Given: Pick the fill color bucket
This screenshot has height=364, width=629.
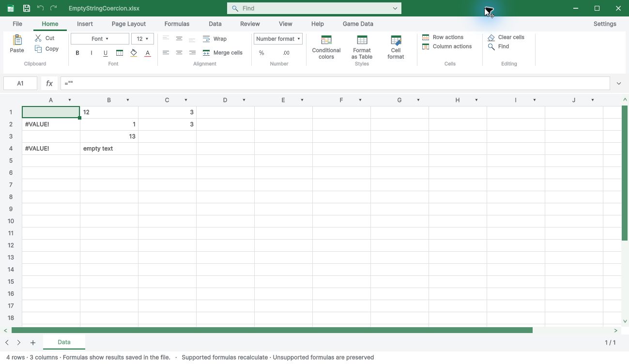Looking at the screenshot, I should [x=134, y=53].
